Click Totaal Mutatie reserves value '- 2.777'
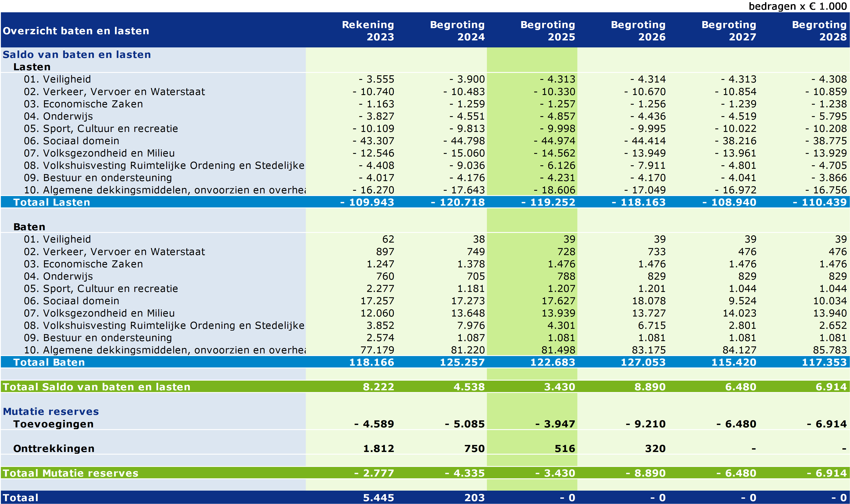The height and width of the screenshot is (504, 850). point(374,473)
